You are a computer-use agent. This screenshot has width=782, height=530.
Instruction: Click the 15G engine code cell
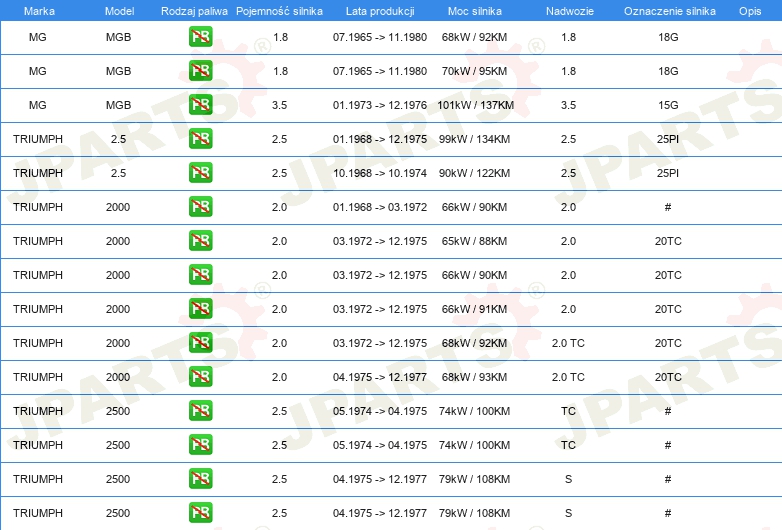(668, 105)
